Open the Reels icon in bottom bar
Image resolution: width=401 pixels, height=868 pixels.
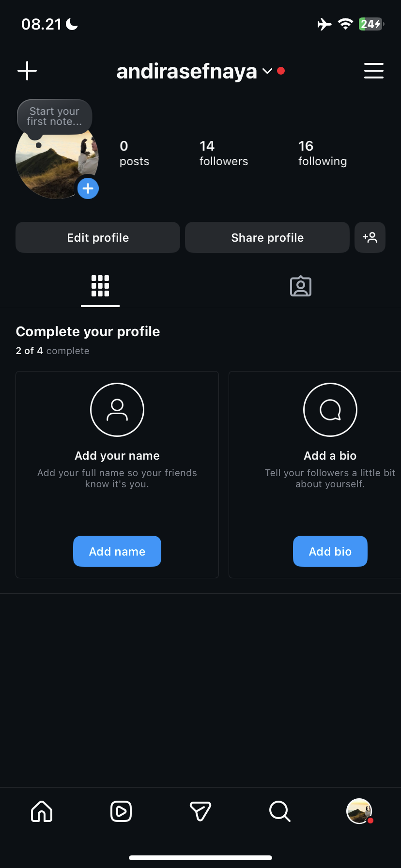click(121, 811)
